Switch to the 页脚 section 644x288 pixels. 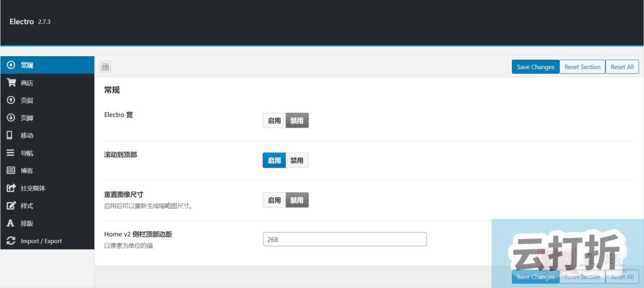coord(47,118)
